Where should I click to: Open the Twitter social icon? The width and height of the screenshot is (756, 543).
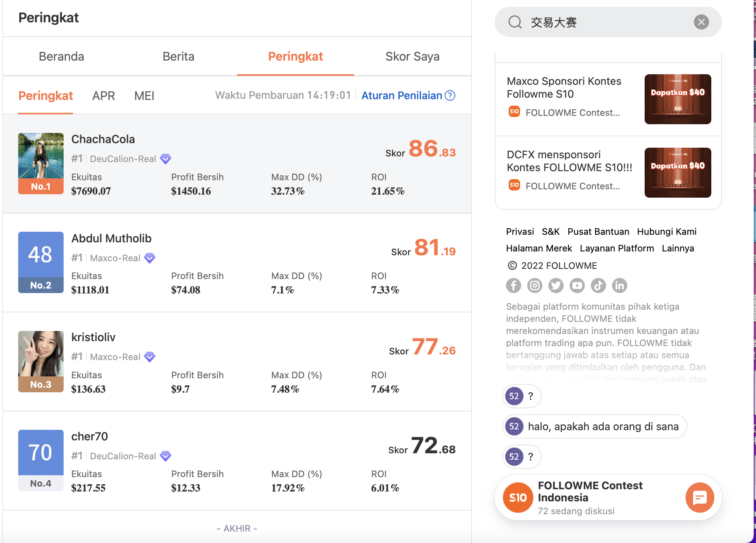click(x=556, y=286)
